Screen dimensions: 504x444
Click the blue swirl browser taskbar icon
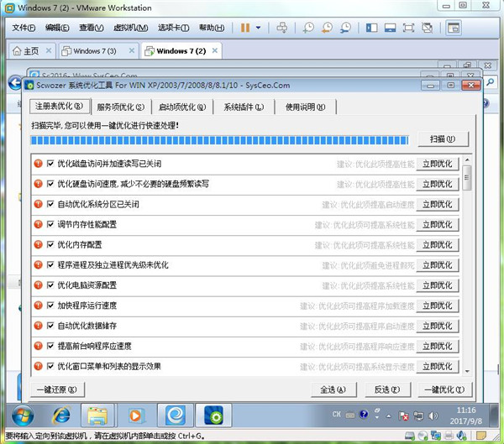pyautogui.click(x=176, y=415)
